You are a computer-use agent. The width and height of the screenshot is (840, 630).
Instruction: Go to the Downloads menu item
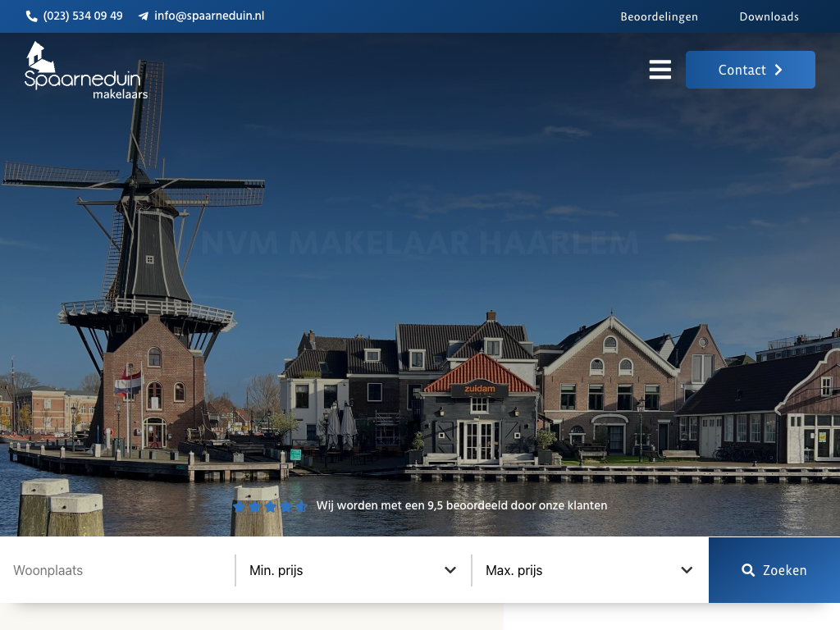point(769,16)
